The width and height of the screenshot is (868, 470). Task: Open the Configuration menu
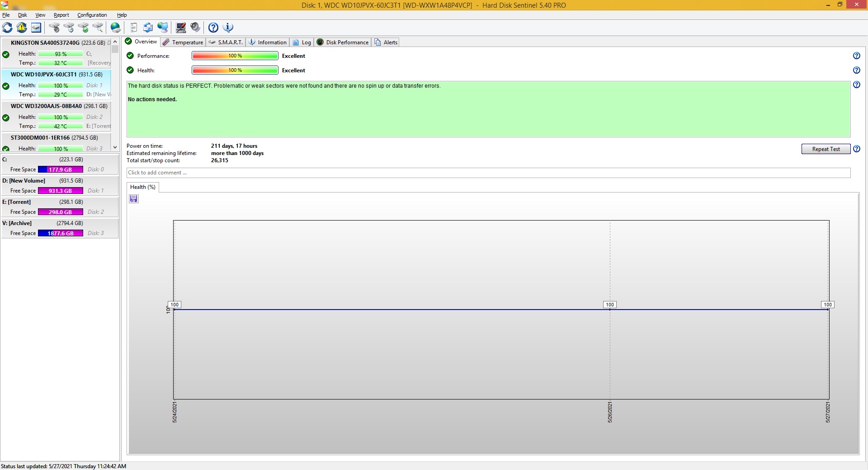click(92, 15)
